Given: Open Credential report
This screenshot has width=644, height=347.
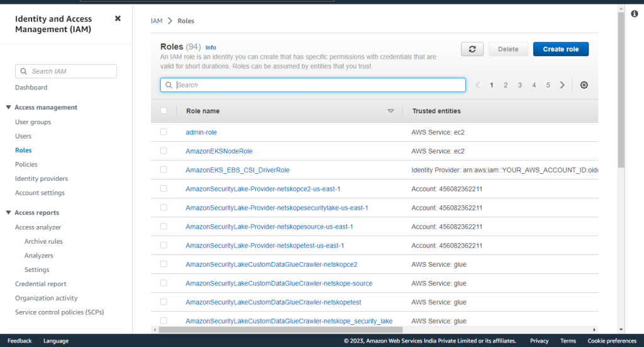Looking at the screenshot, I should tap(41, 284).
